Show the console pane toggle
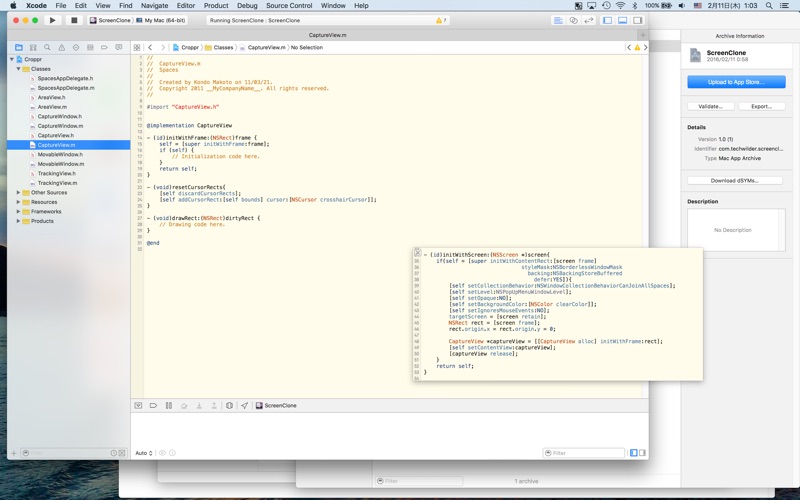This screenshot has width=800, height=500. point(642,453)
